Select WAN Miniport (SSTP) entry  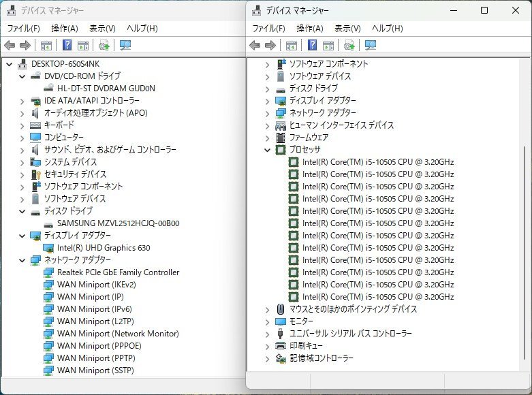click(x=95, y=370)
